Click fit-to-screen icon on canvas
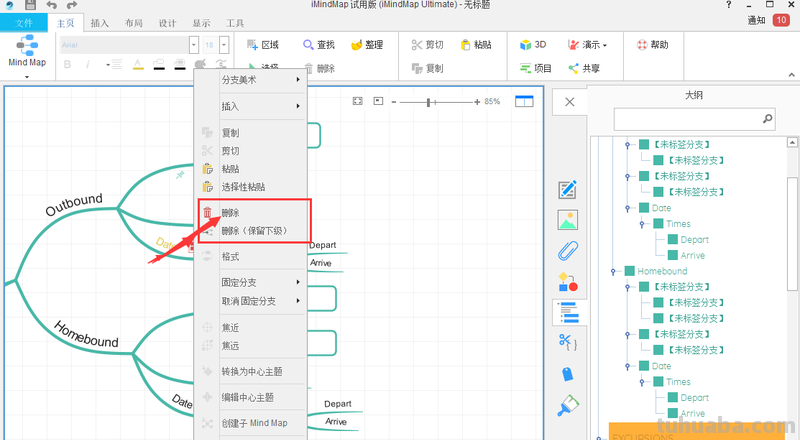800x440 pixels. click(x=358, y=102)
